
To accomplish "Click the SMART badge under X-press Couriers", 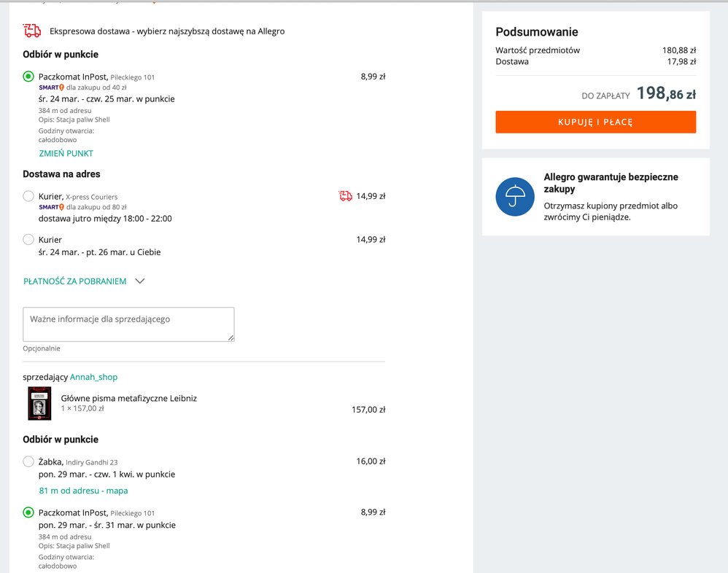I will point(51,207).
